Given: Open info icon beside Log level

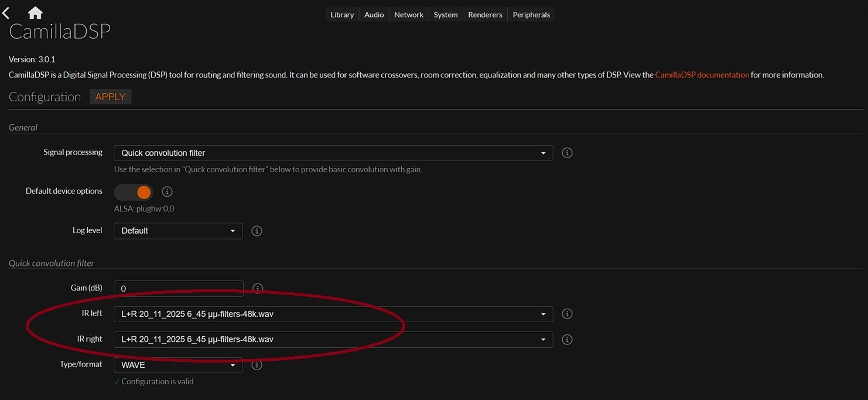Looking at the screenshot, I should [256, 231].
